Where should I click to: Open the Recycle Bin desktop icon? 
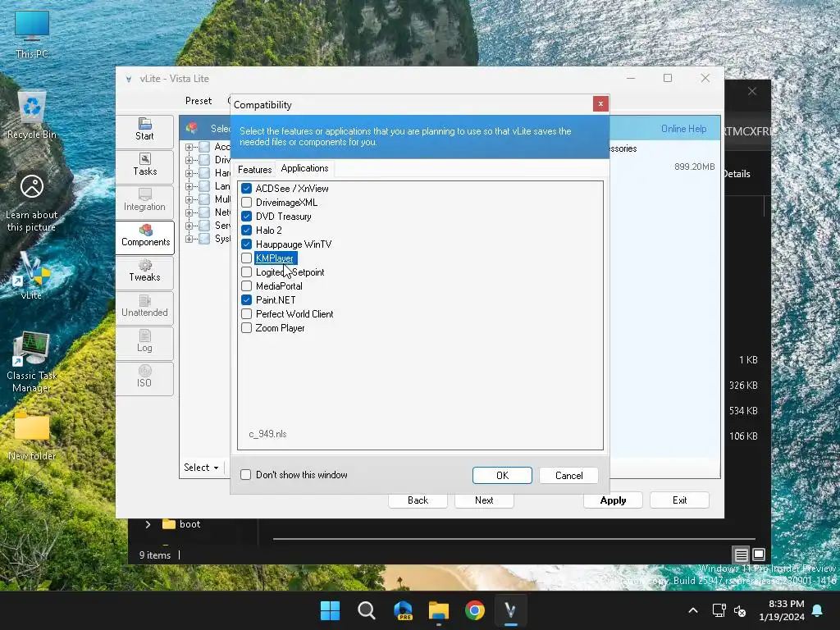[32, 114]
